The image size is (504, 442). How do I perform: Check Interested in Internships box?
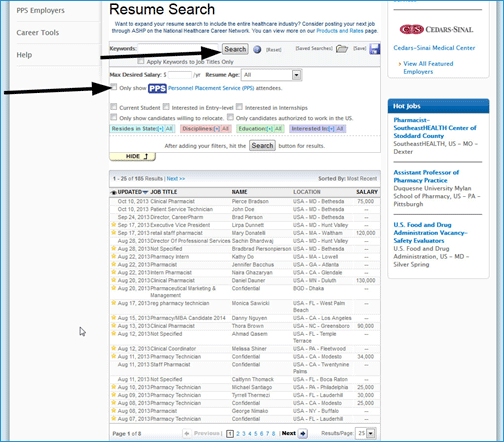pos(239,107)
